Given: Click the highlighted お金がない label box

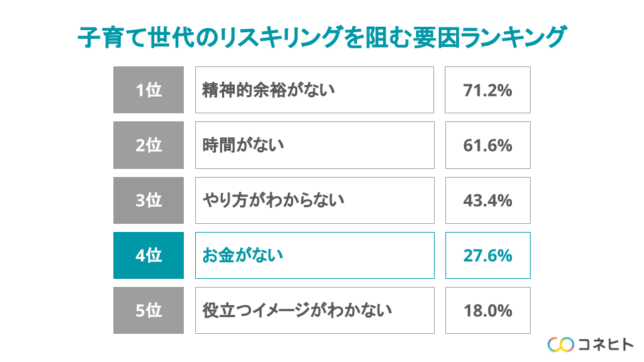Looking at the screenshot, I should pos(315,255).
